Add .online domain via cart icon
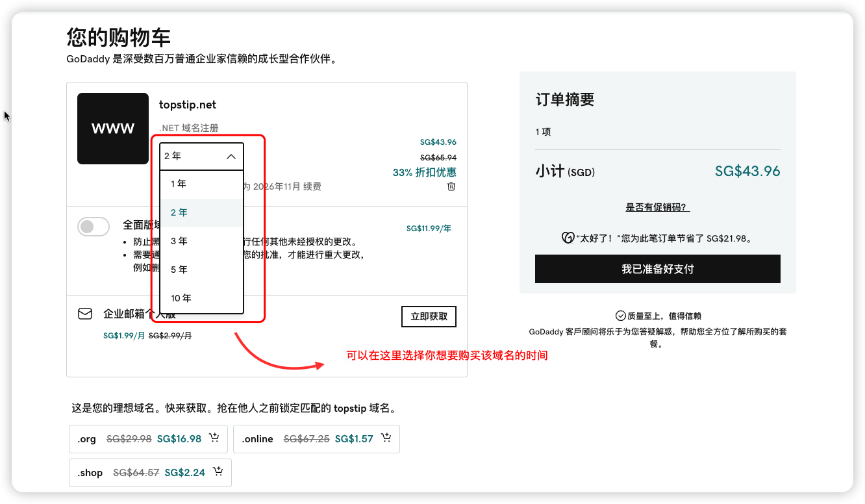 [386, 438]
